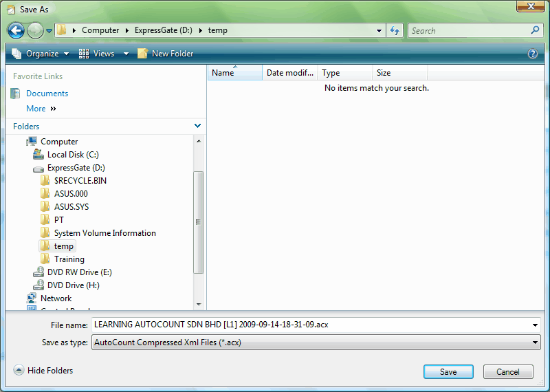Select the ASUS.000 folder
Image resolution: width=550 pixels, height=392 pixels.
click(71, 194)
